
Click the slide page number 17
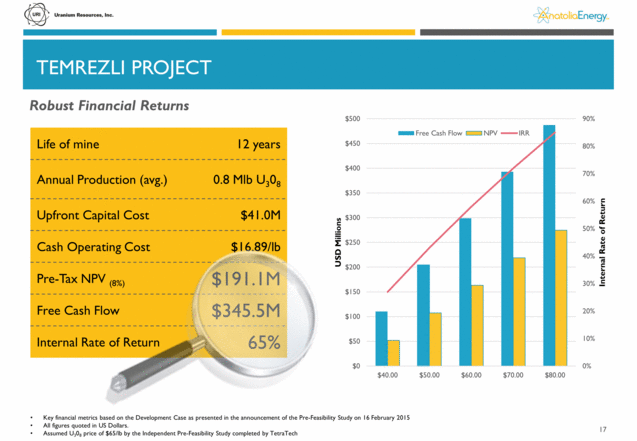point(603,429)
